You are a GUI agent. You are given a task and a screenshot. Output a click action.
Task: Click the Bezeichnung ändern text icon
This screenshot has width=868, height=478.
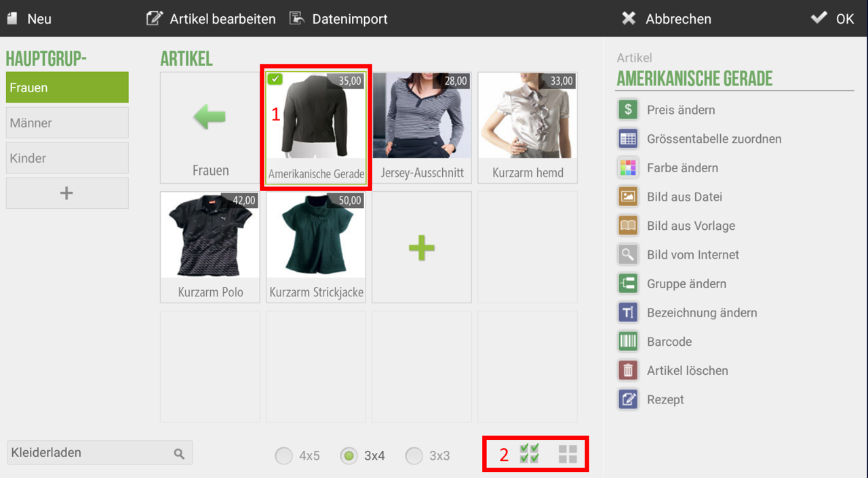coord(628,313)
